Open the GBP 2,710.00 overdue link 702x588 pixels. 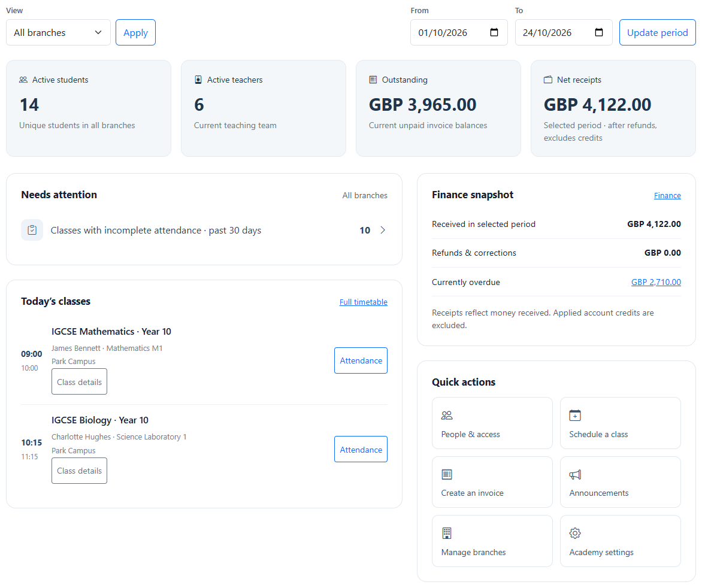pos(656,282)
